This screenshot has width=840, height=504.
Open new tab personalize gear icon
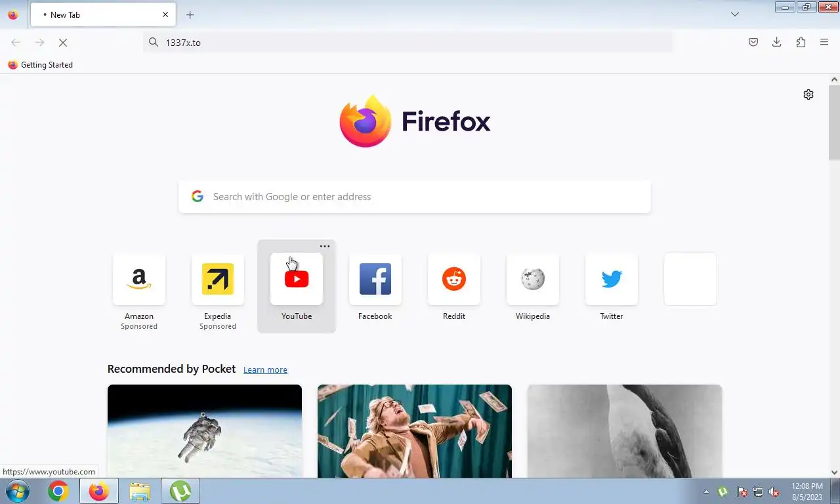pyautogui.click(x=808, y=94)
